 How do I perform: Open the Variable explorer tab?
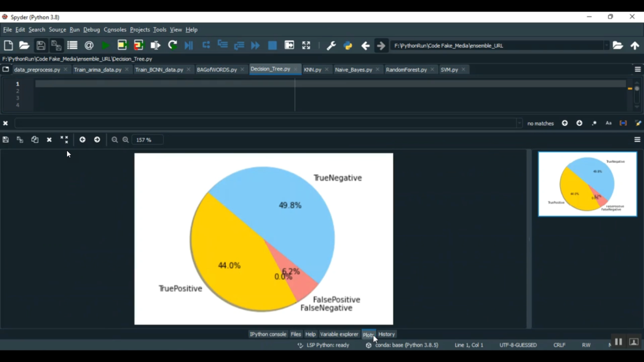(339, 334)
